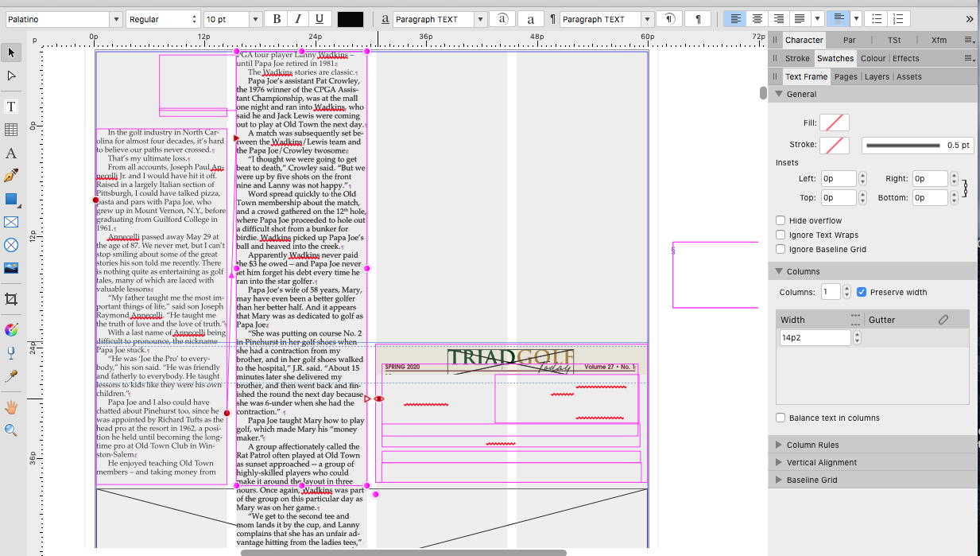
Task: Switch to the Xfm tab
Action: [x=939, y=40]
